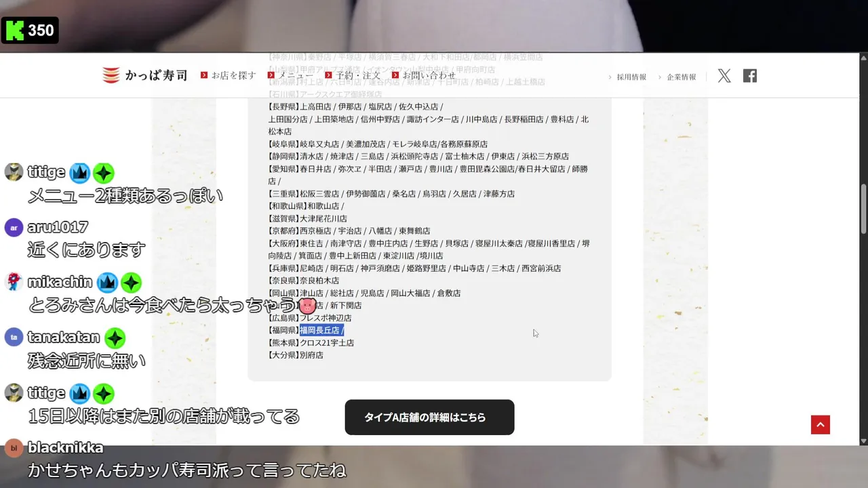Click 奈良柏木店 store name
Viewport: 868px width, 488px height.
click(319, 281)
